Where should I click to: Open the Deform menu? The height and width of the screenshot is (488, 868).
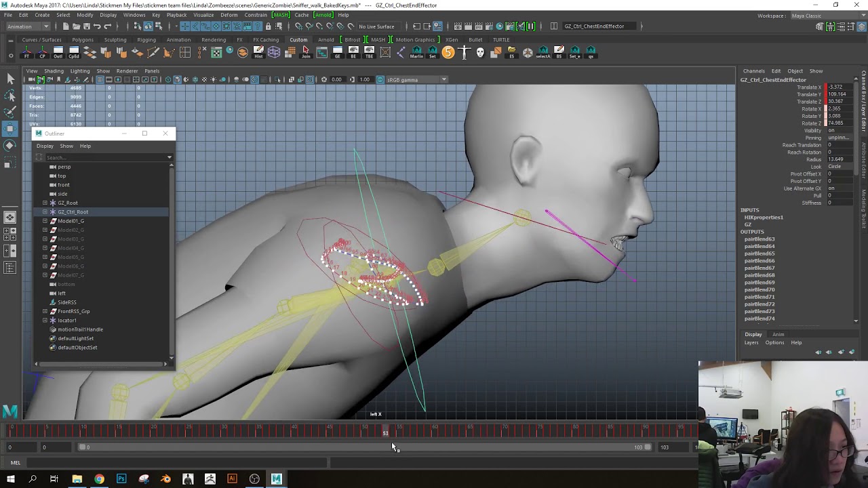(x=229, y=15)
